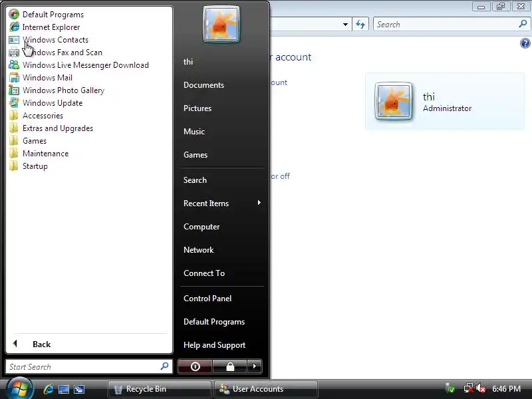
Task: Click the 'thi' account name in User Accounts
Action: click(x=429, y=97)
